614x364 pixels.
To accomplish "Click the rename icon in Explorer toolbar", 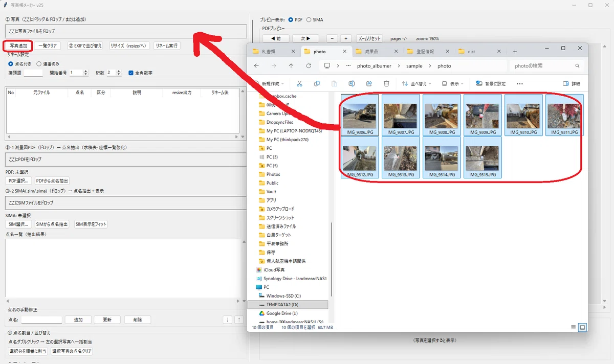I will [352, 83].
